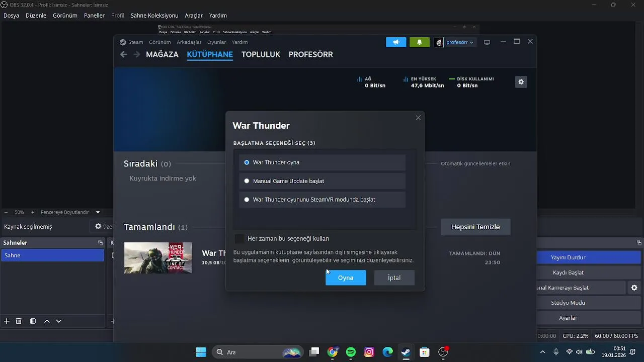
Task: Click the trash icon under Sahneler
Action: pyautogui.click(x=19, y=321)
